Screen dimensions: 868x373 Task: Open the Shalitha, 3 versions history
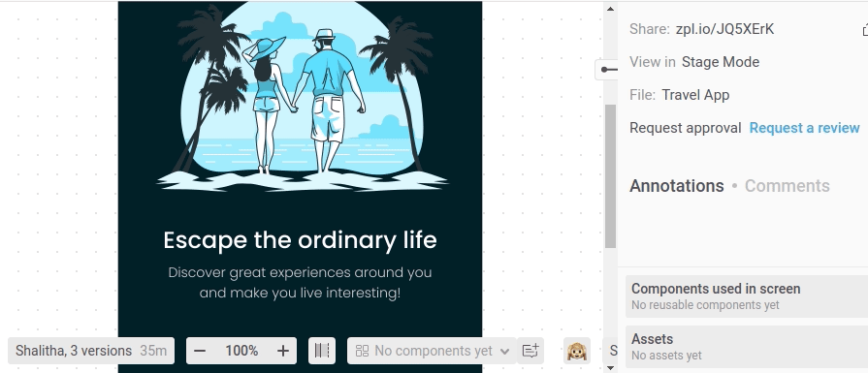tap(91, 351)
